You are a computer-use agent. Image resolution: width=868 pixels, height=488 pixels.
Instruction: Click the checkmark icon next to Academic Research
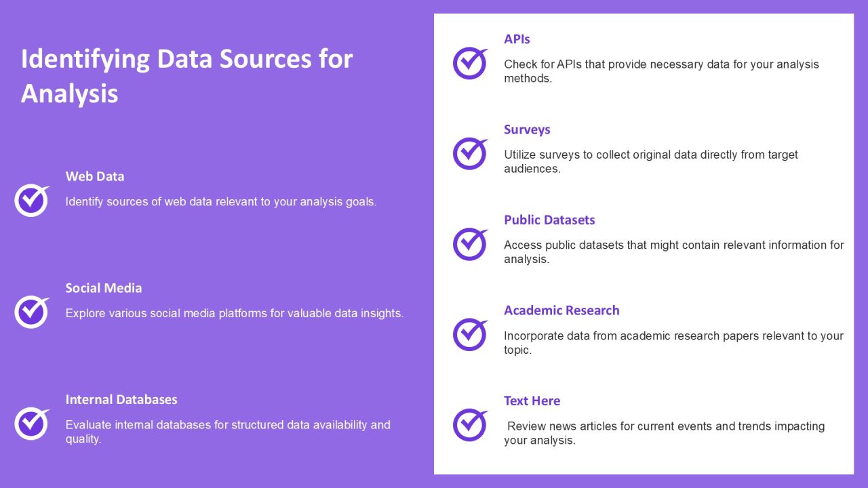471,334
